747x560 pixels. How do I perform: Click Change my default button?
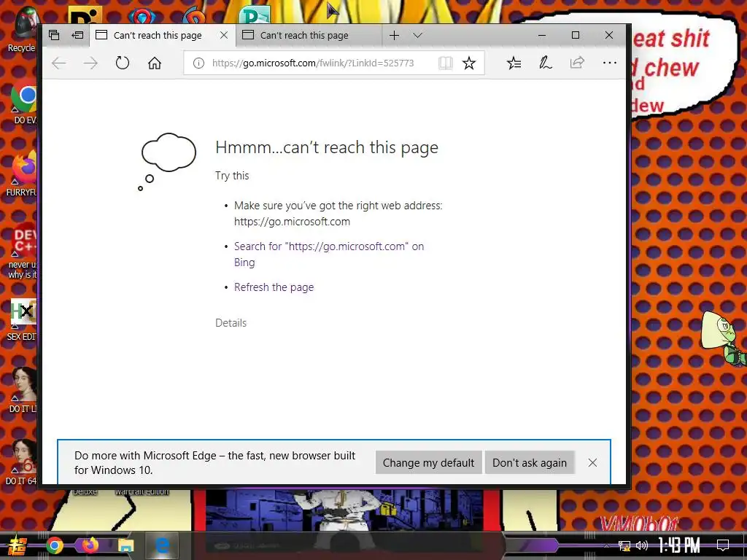(428, 463)
